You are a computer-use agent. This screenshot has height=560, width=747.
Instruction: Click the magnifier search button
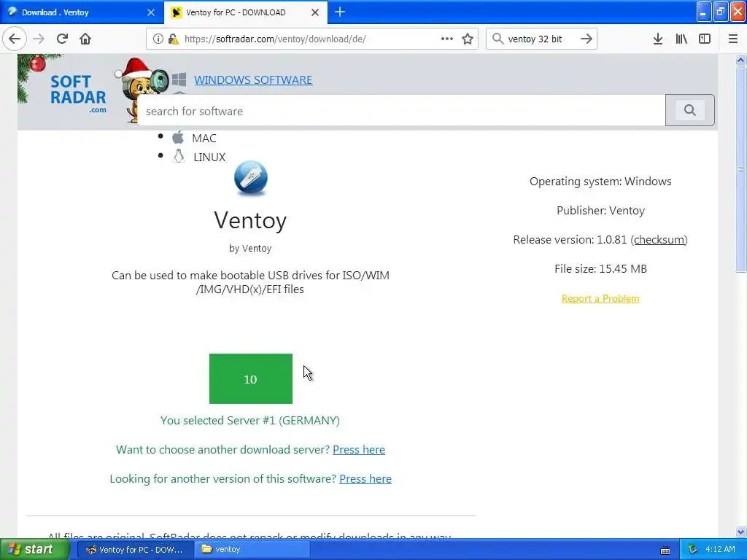pyautogui.click(x=690, y=111)
